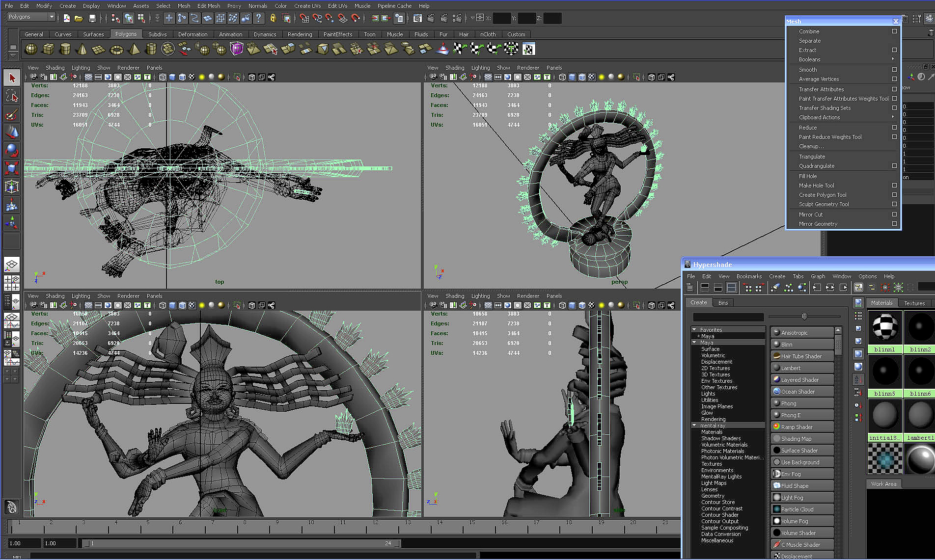Create a Phong E material in Hypershade
Image resolution: width=935 pixels, height=560 pixels.
click(802, 415)
